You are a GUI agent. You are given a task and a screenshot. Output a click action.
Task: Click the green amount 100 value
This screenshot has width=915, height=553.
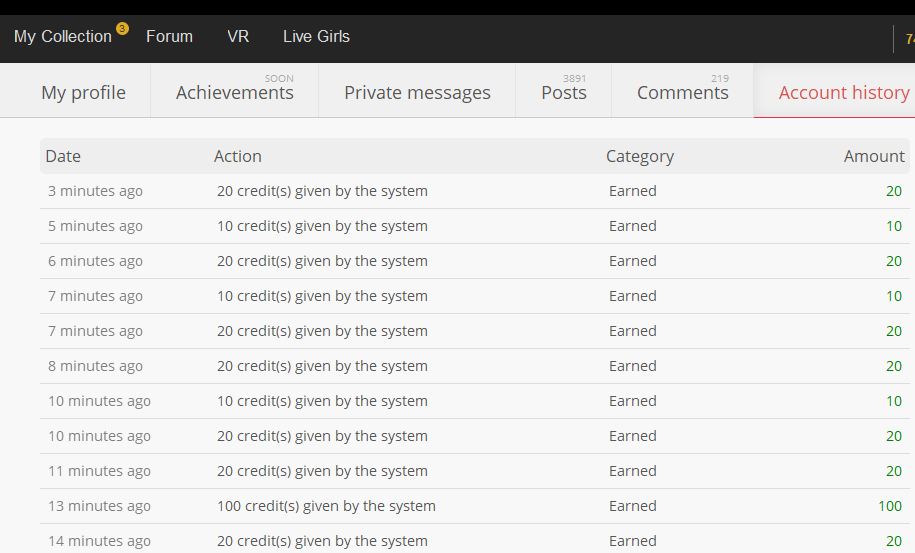click(890, 506)
